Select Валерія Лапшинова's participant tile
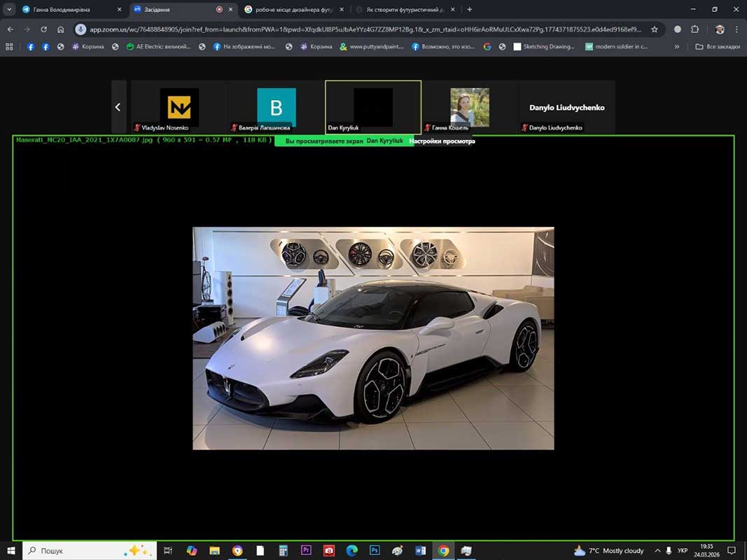The image size is (747, 560). coord(276,107)
